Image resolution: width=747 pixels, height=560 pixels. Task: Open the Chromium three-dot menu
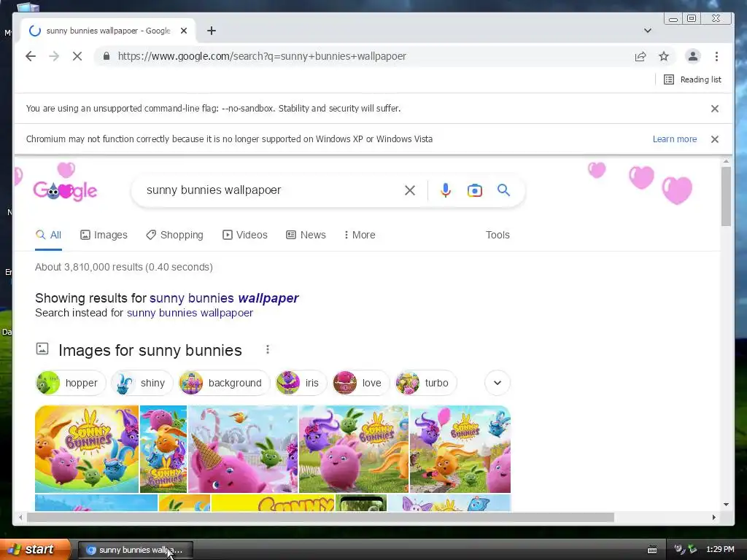716,56
